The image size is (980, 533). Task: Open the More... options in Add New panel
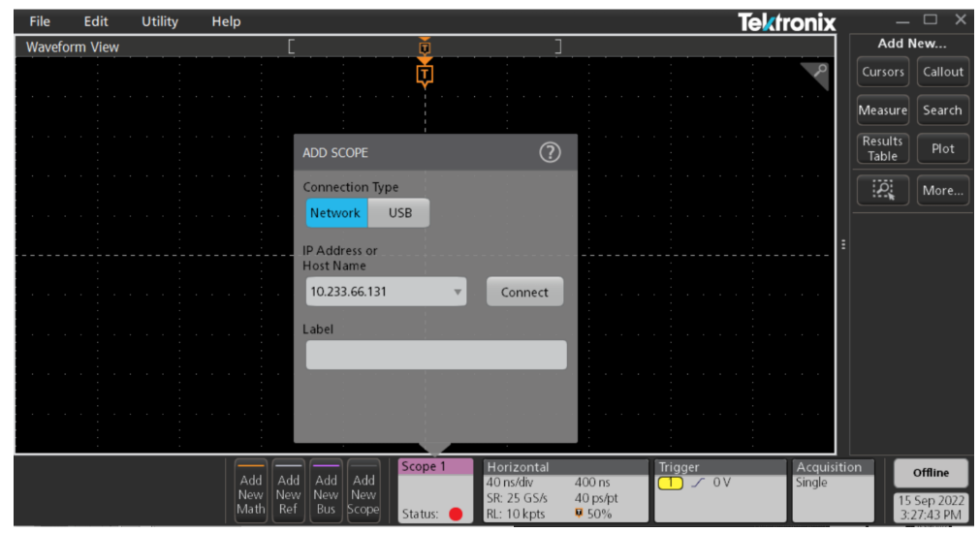[x=942, y=190]
